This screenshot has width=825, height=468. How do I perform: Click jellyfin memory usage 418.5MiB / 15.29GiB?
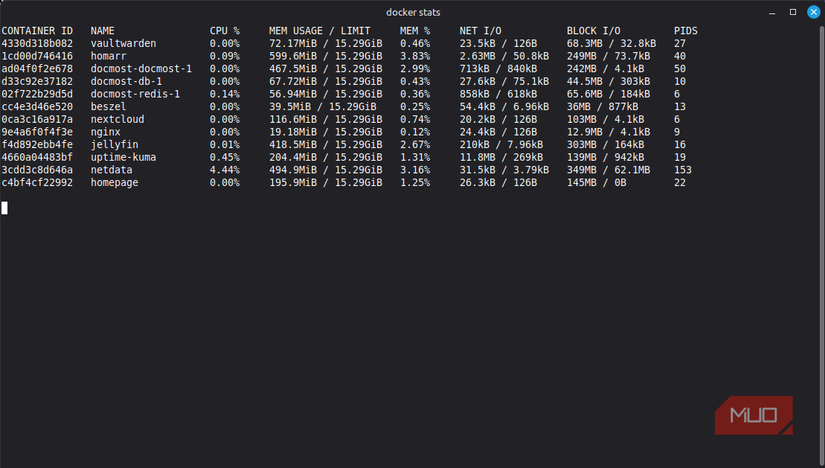326,144
